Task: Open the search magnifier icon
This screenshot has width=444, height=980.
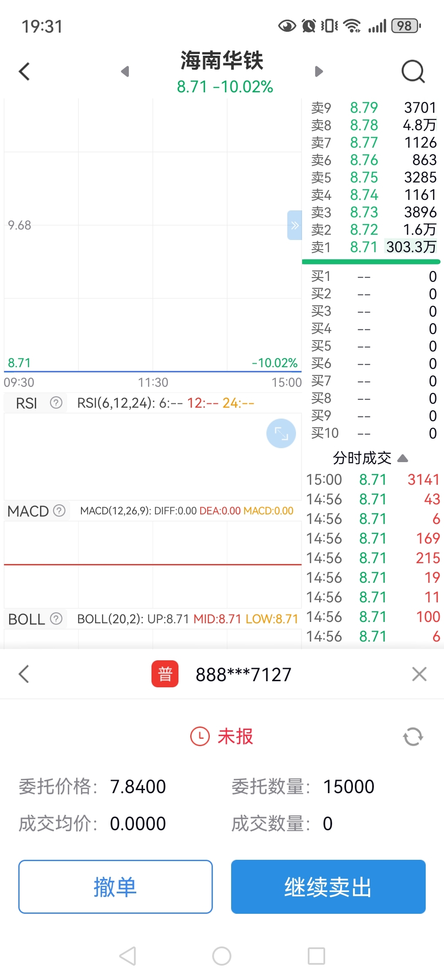Action: (x=413, y=71)
